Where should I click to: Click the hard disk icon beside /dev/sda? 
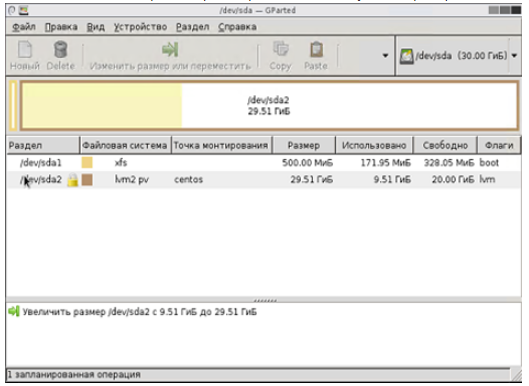(x=406, y=56)
